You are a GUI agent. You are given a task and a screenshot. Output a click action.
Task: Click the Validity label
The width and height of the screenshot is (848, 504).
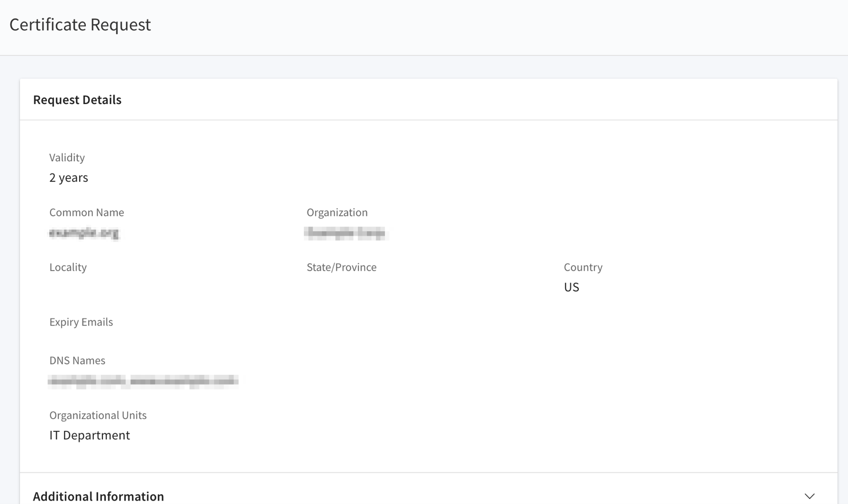pyautogui.click(x=67, y=157)
